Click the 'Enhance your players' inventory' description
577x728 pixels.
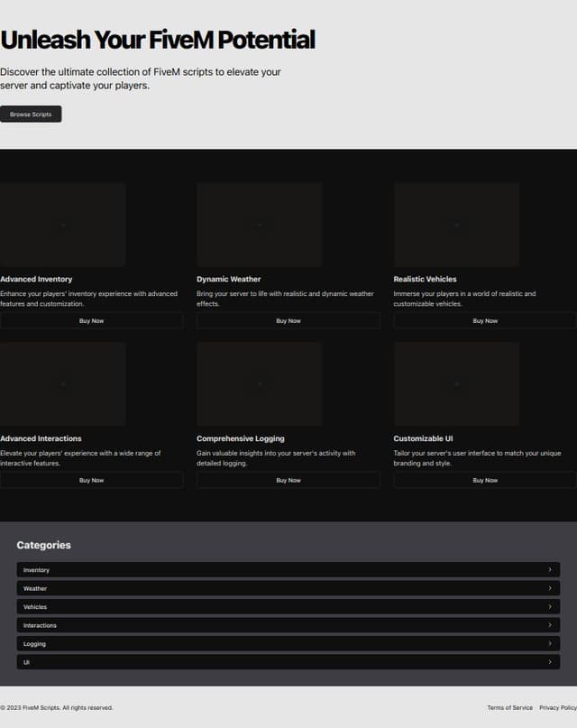click(88, 299)
